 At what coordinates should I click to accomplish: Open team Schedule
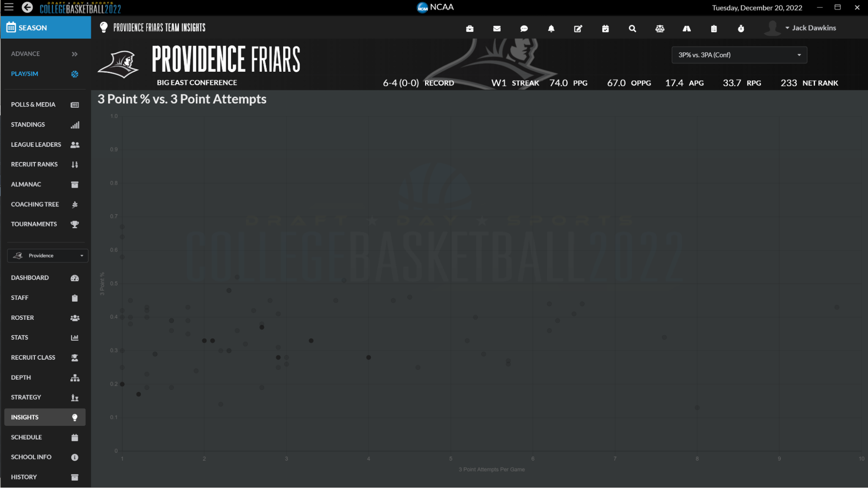[x=45, y=437]
